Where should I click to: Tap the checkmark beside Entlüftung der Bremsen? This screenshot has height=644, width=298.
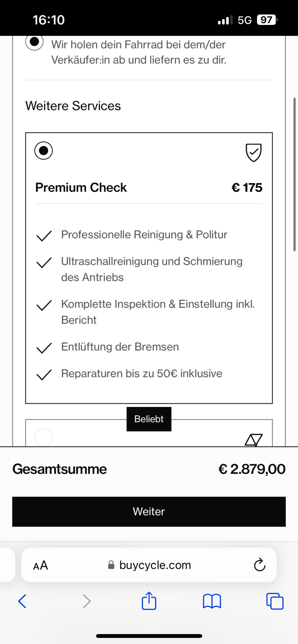tap(44, 348)
